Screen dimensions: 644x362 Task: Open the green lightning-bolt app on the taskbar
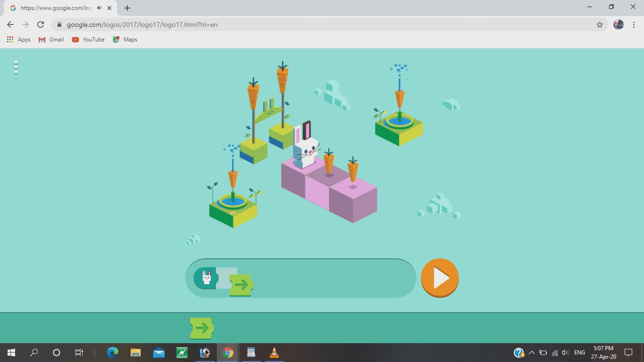[182, 352]
